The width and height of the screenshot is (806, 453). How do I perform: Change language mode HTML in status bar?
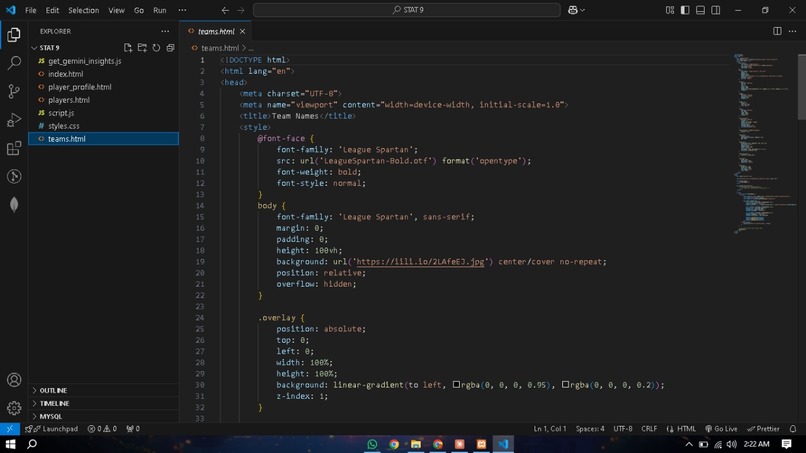pyautogui.click(x=686, y=428)
